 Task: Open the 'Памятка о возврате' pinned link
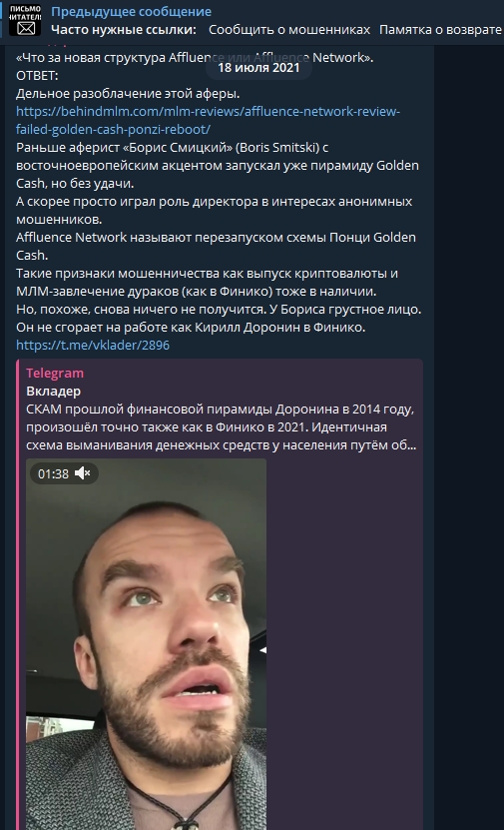point(440,30)
